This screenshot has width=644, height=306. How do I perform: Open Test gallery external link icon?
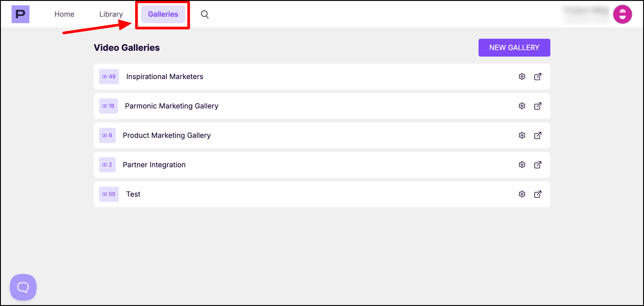[x=537, y=194]
